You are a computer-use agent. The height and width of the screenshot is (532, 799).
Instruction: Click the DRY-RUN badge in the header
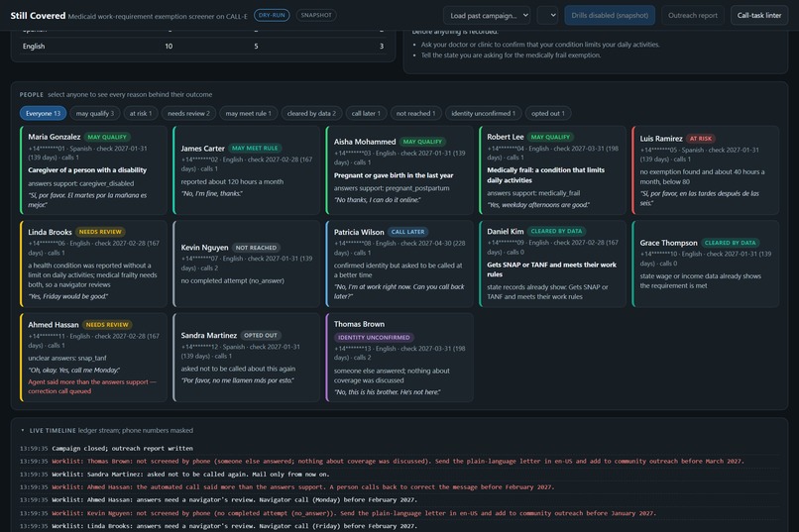coord(272,15)
